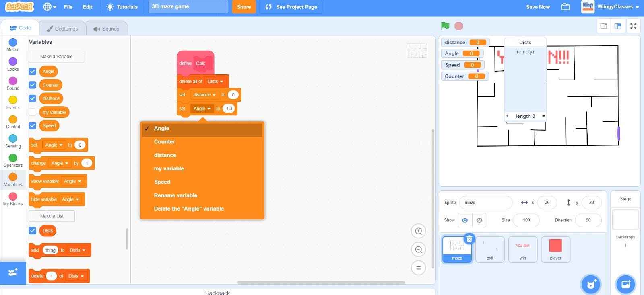Click the Share button

[244, 7]
